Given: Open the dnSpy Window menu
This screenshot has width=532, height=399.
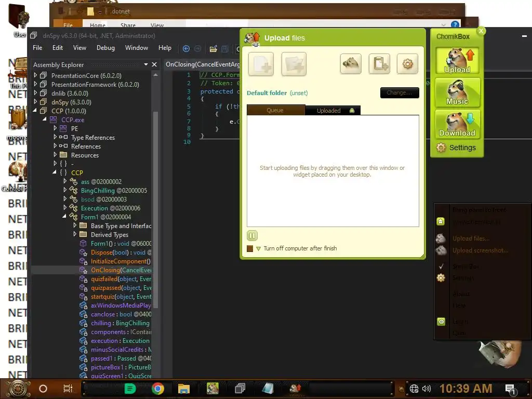Looking at the screenshot, I should pos(137,48).
